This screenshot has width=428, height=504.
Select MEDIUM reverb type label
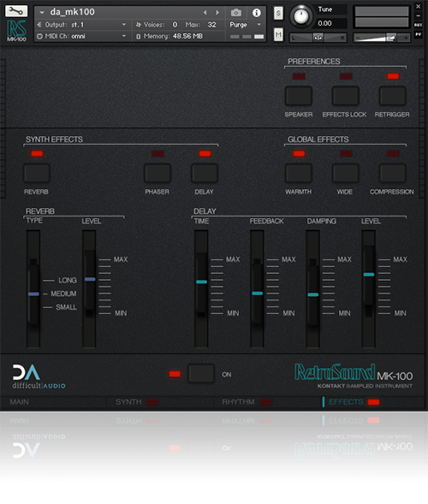pyautogui.click(x=63, y=294)
